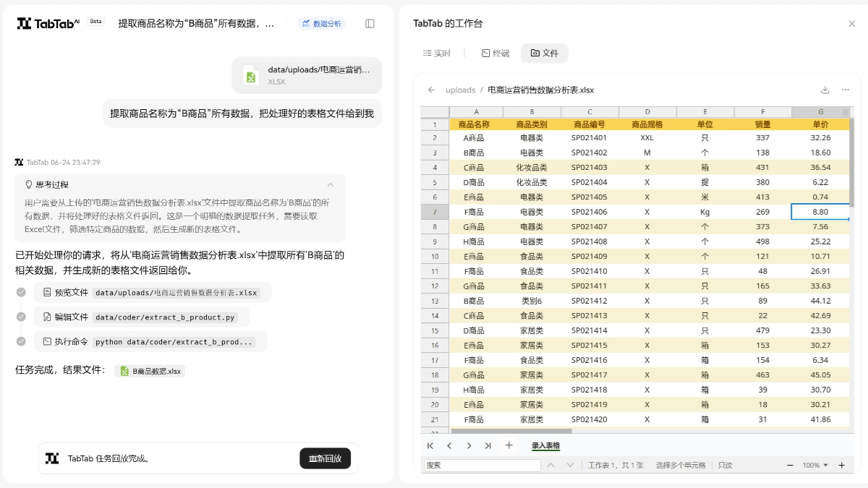Go back with the file viewer arrow
The height and width of the screenshot is (488, 868).
[x=431, y=90]
